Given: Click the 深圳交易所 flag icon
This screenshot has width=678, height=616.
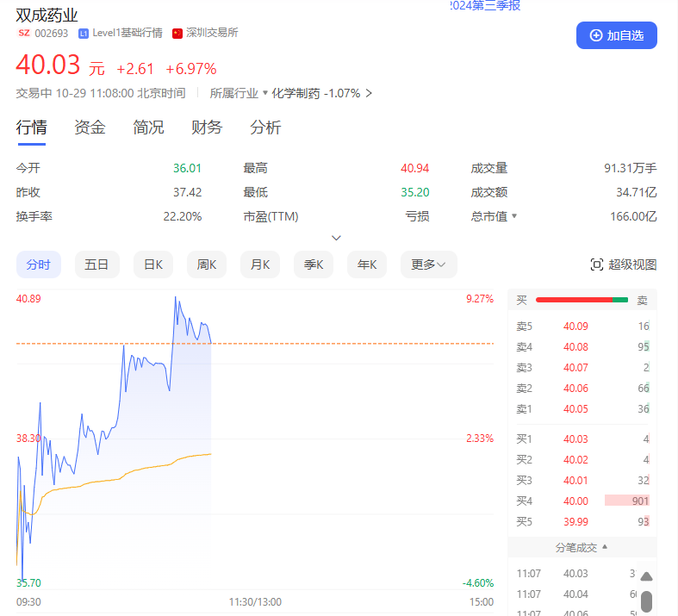Looking at the screenshot, I should (177, 34).
